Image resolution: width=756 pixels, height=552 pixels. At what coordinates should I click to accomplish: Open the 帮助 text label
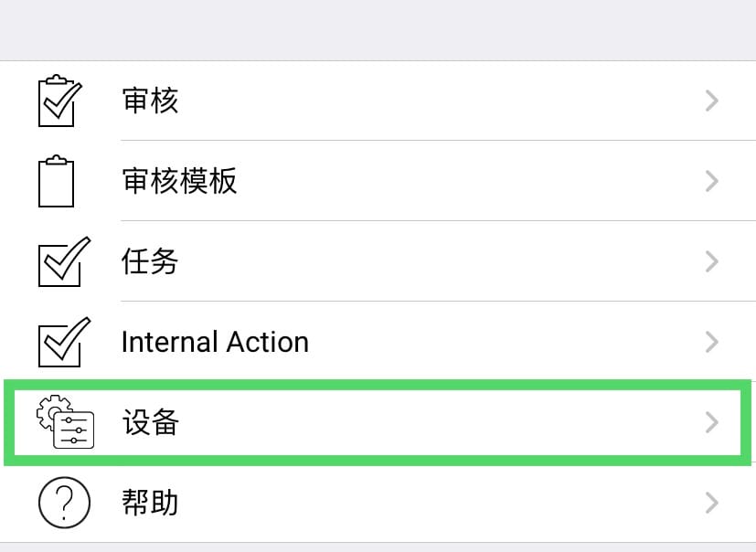[150, 503]
